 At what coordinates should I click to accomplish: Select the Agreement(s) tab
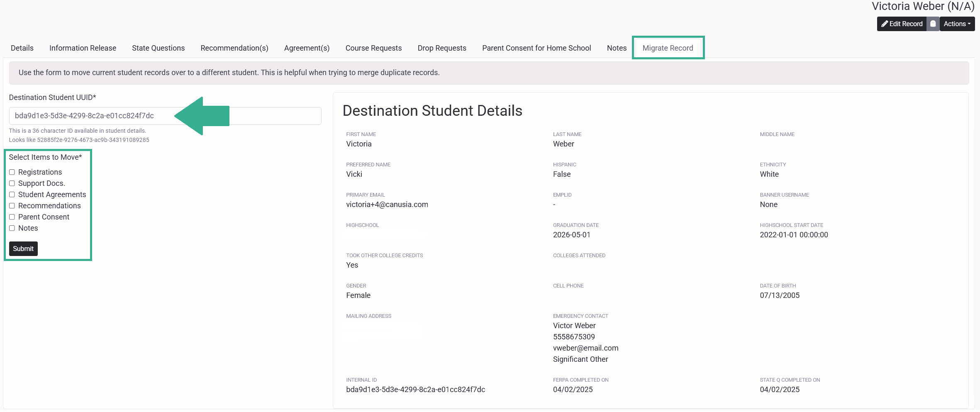point(307,48)
